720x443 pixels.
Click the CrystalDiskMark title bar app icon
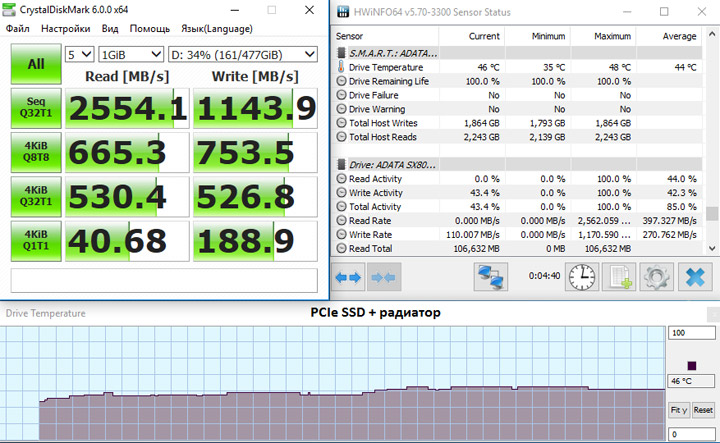coord(9,10)
